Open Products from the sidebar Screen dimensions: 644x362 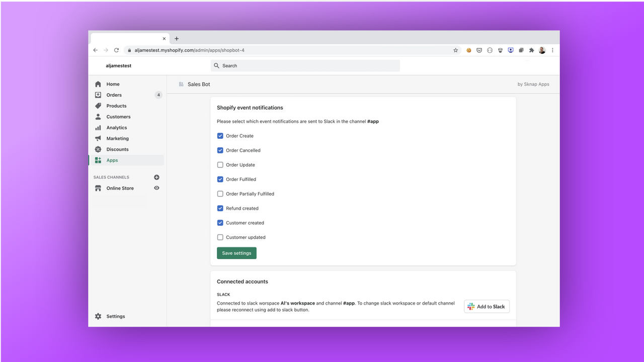click(x=98, y=106)
